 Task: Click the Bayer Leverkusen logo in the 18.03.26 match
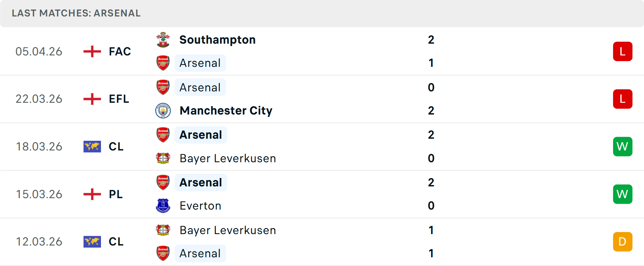[x=163, y=158]
